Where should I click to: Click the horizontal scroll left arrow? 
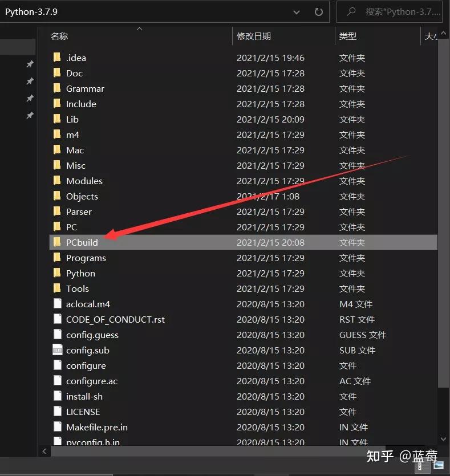(x=44, y=451)
